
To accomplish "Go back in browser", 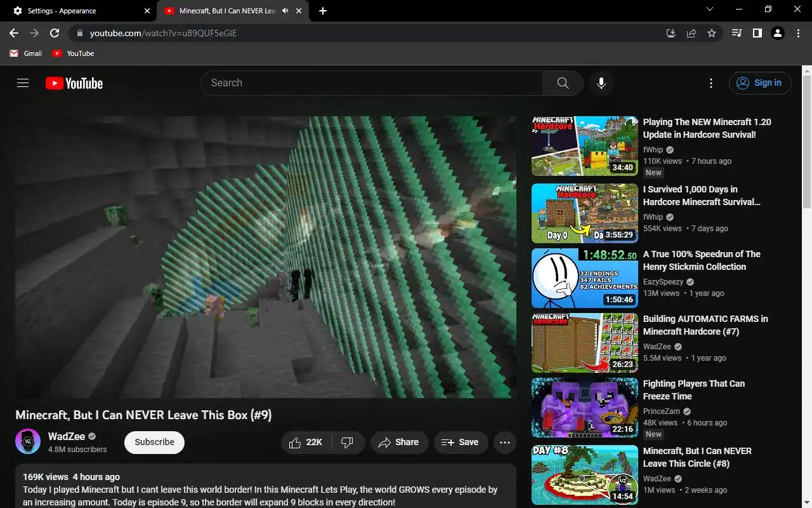I will click(14, 33).
